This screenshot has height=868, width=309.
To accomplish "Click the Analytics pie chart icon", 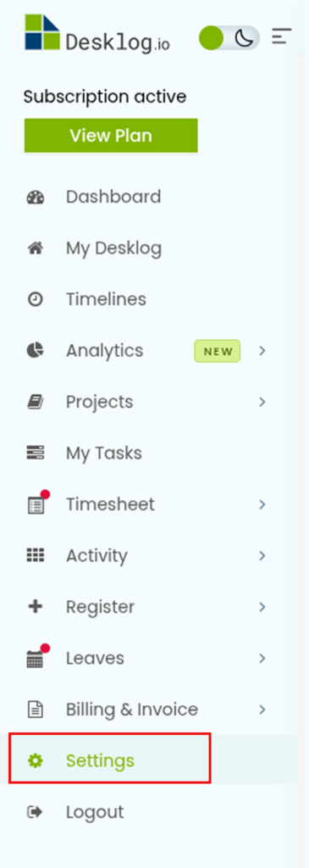I will [x=36, y=350].
